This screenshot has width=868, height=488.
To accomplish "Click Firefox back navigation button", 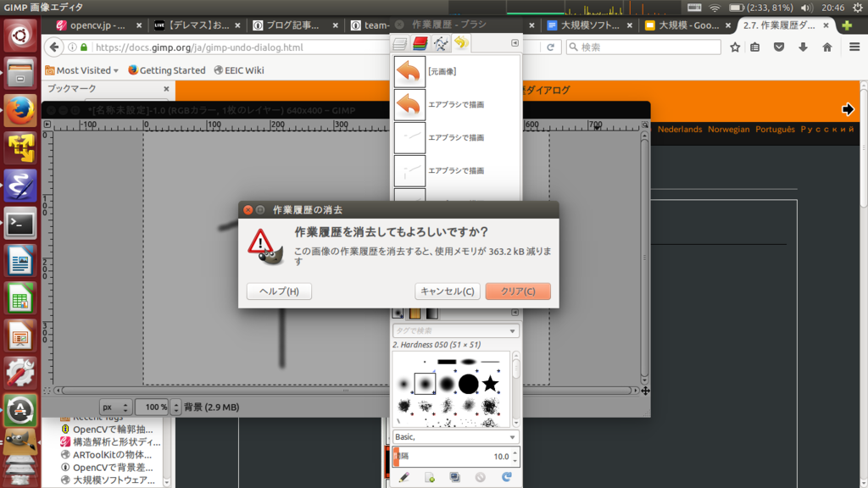I will [x=53, y=47].
